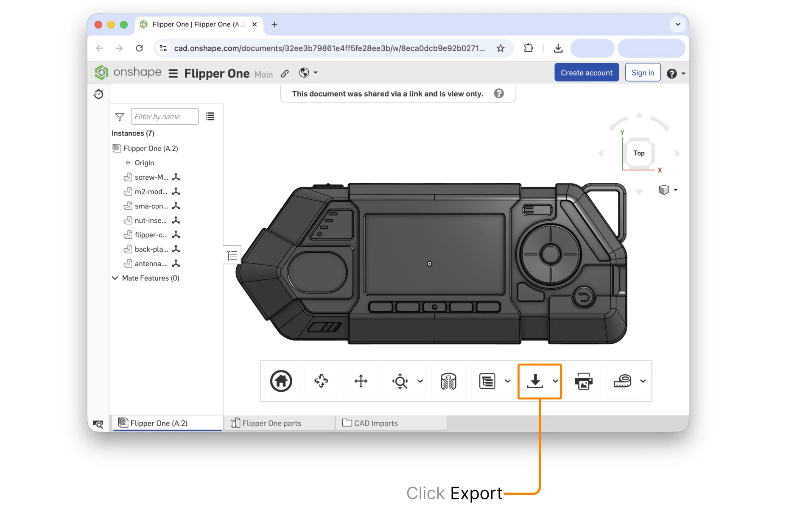Open the Flipper One (A.2) tab

(x=168, y=423)
